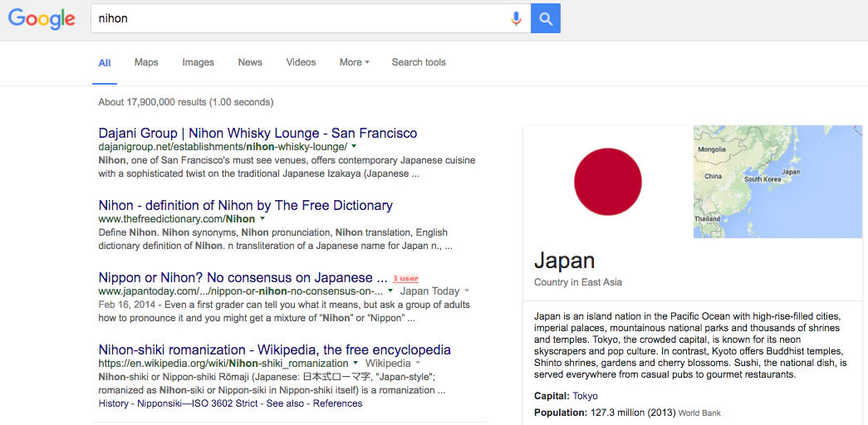Open the News tab
This screenshot has height=425, width=868.
click(250, 62)
